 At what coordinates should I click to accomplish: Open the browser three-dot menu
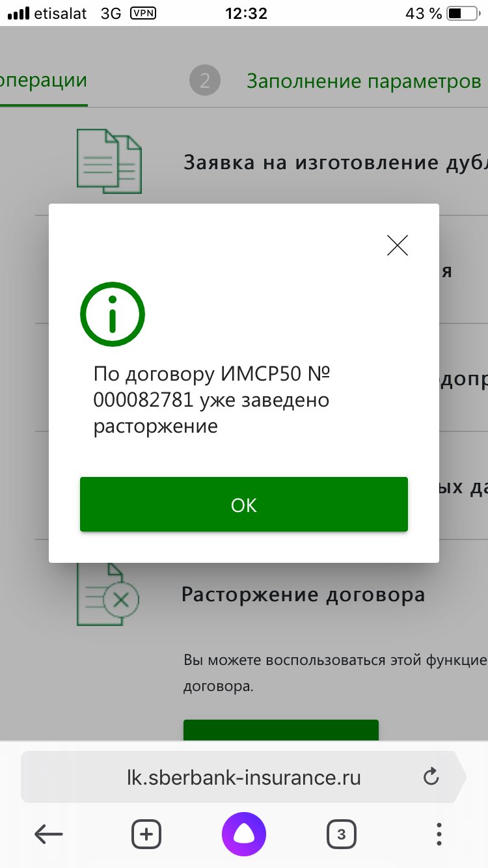[x=439, y=834]
